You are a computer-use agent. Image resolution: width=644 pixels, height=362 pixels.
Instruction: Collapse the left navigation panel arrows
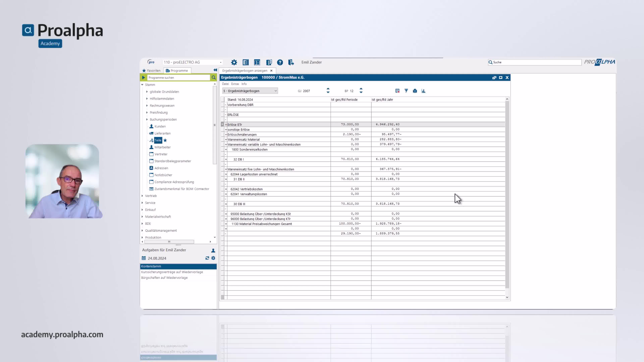[x=215, y=70]
